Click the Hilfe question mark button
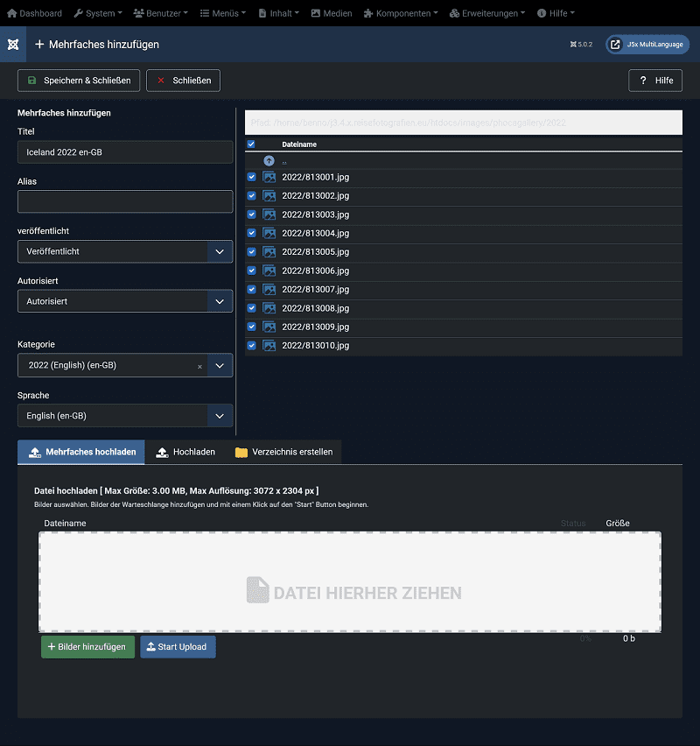The width and height of the screenshot is (700, 746). pyautogui.click(x=655, y=81)
